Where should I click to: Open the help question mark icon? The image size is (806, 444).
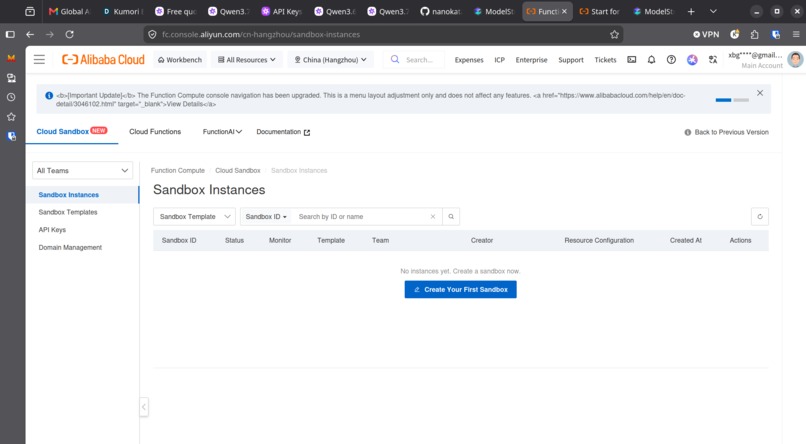click(x=671, y=60)
